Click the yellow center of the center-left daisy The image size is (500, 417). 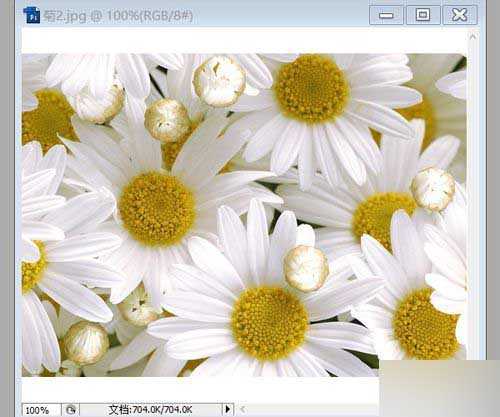point(157,209)
